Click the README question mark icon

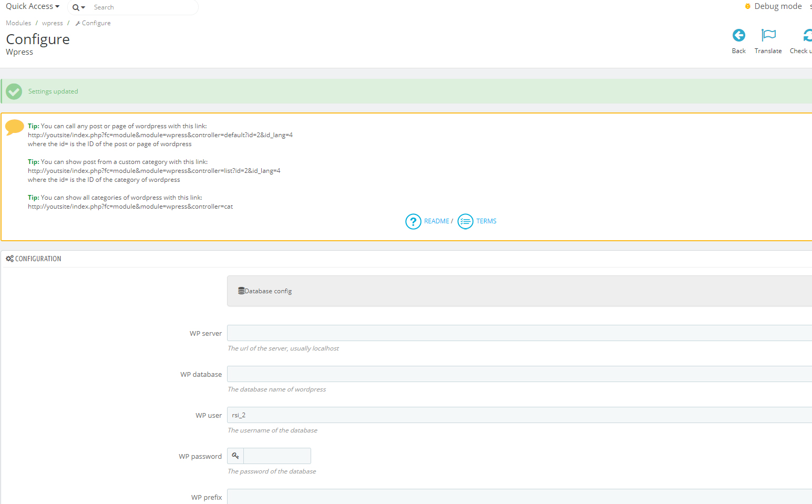click(x=413, y=221)
